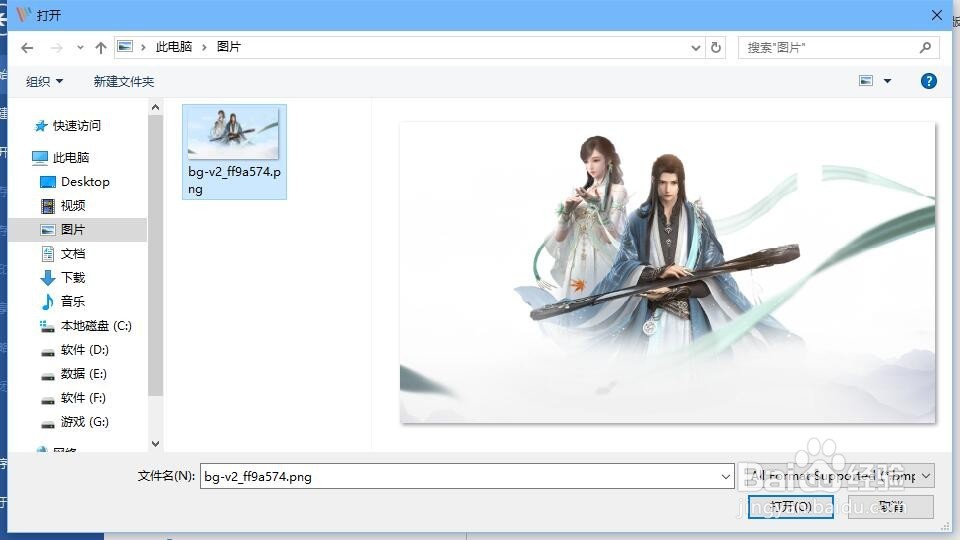Screen dimensions: 960x540
Task: Click the 软件 (D:) drive icon
Action: click(x=48, y=352)
